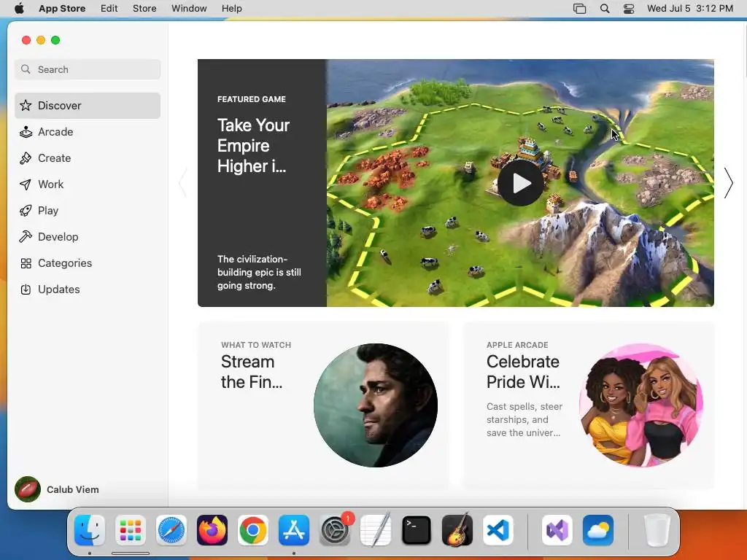Image resolution: width=747 pixels, height=560 pixels.
Task: Click the APPLE ARCADE label
Action: (x=517, y=345)
